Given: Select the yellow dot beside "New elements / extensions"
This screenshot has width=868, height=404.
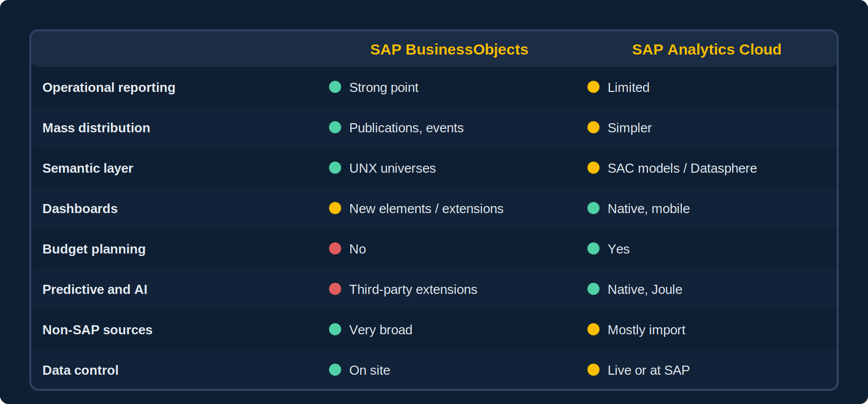Looking at the screenshot, I should [x=335, y=208].
